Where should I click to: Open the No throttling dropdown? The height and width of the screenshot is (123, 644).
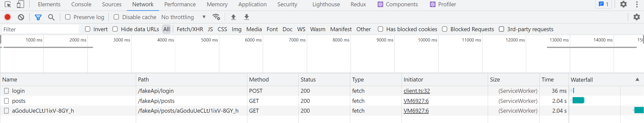(x=183, y=17)
